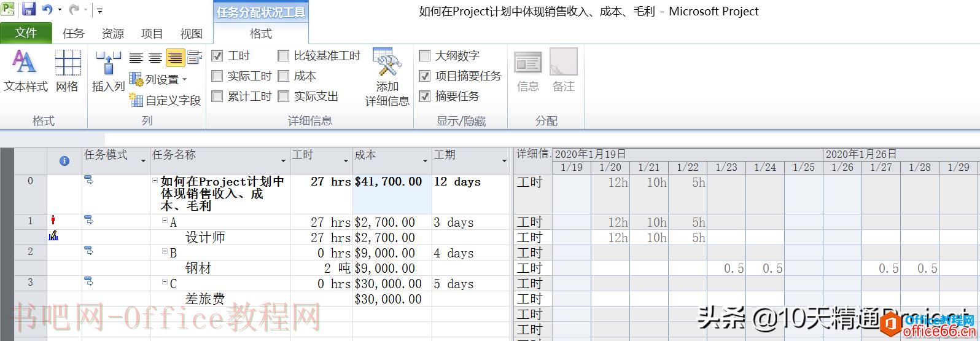Enable 实际支出 (Actual Cost) checkbox
This screenshot has width=980, height=341.
(x=283, y=96)
